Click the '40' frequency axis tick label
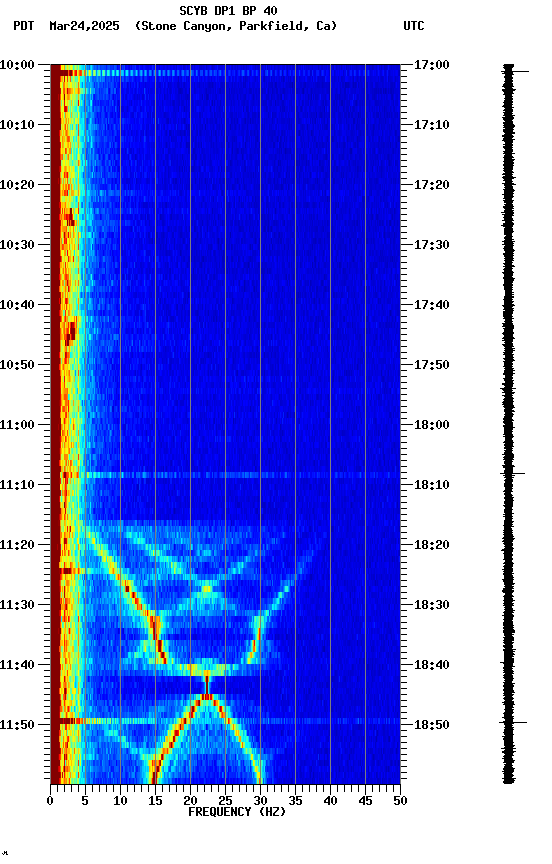Viewport: 552px width, 864px height. 330,801
